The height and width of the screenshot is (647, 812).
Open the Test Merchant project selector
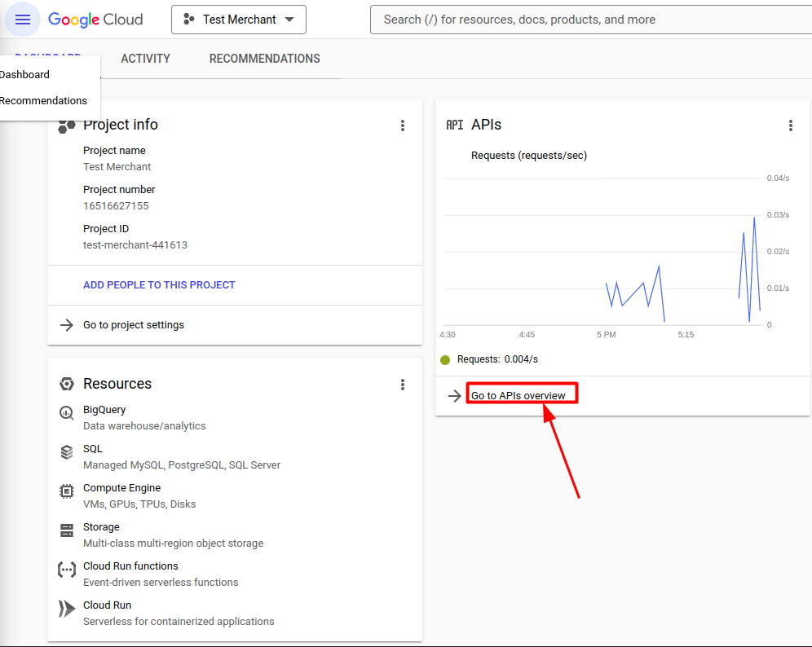[239, 20]
